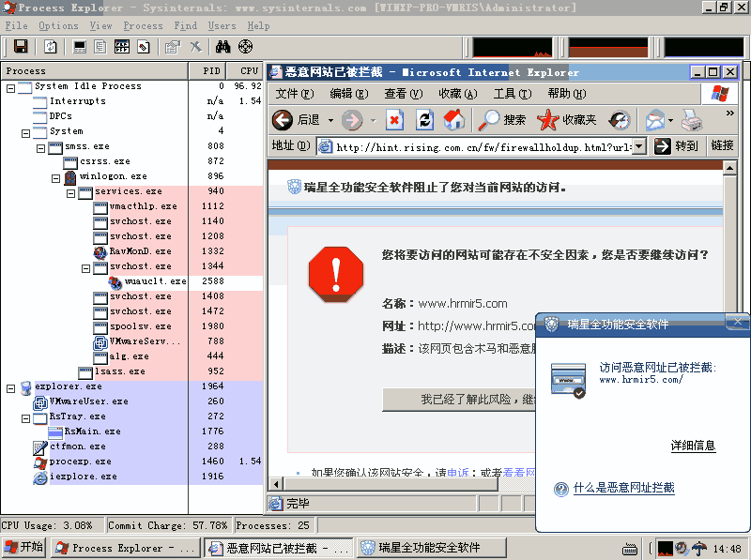Open the IE address bar dropdown

[638, 146]
